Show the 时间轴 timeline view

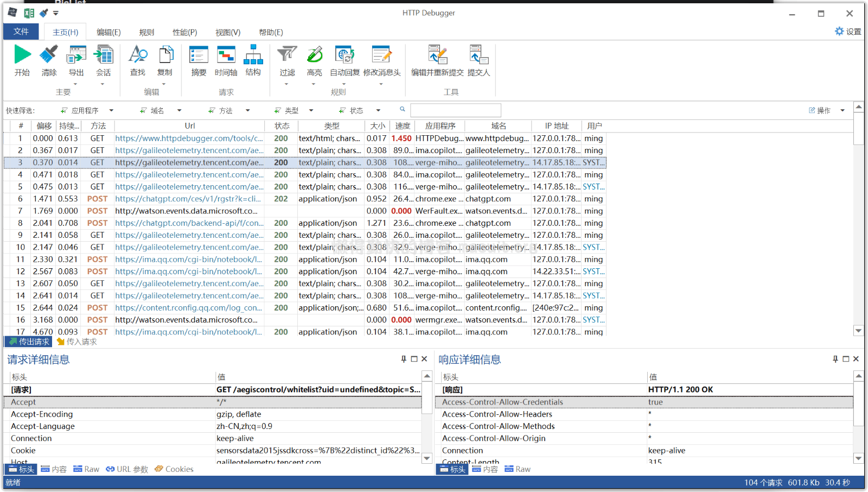coord(226,55)
